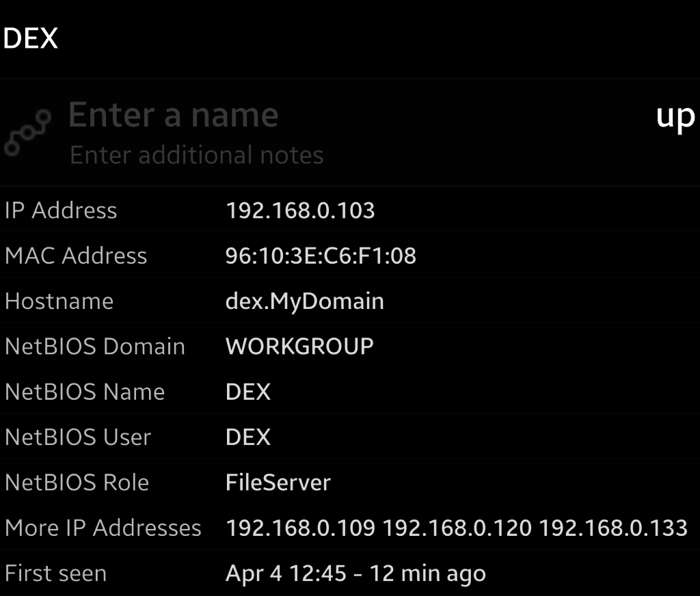Tap additional IP 192.168.0.109
This screenshot has width=700, height=596.
click(x=301, y=528)
